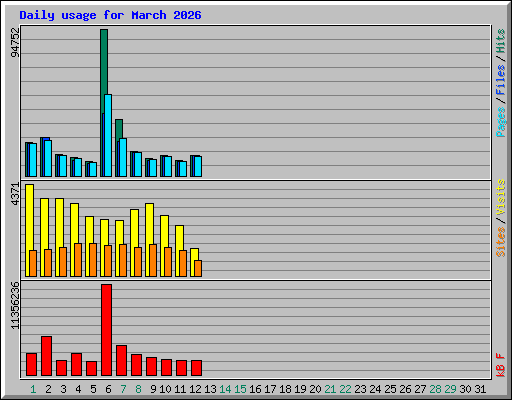Click day label "25" on the x-axis
The image size is (512, 400).
[x=390, y=389]
